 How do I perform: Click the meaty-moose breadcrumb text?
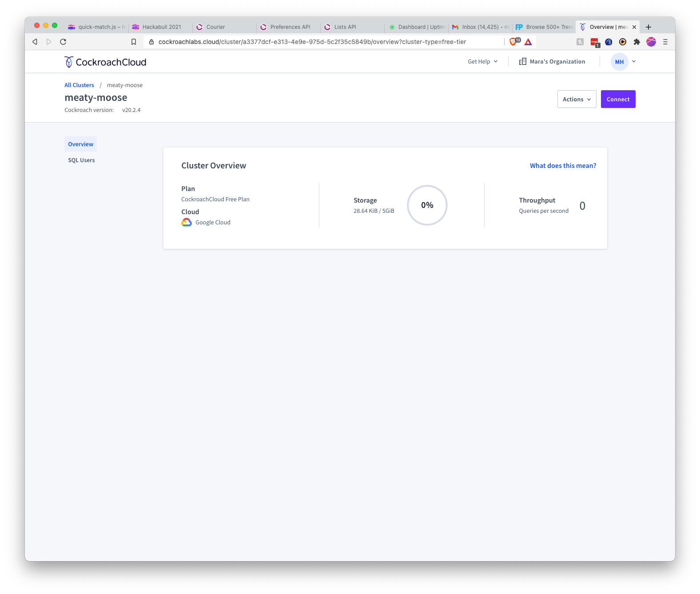(125, 85)
